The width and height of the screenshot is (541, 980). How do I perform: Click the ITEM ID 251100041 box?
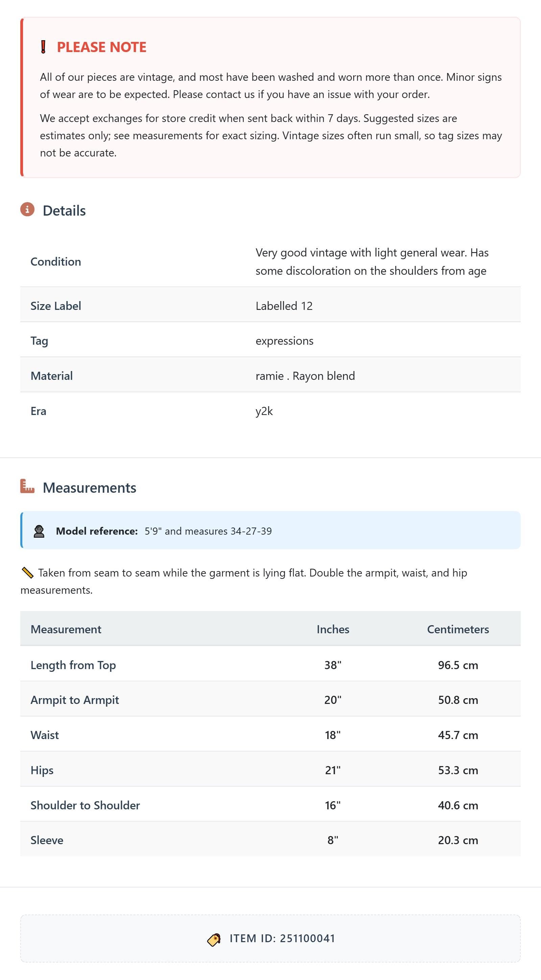(270, 938)
